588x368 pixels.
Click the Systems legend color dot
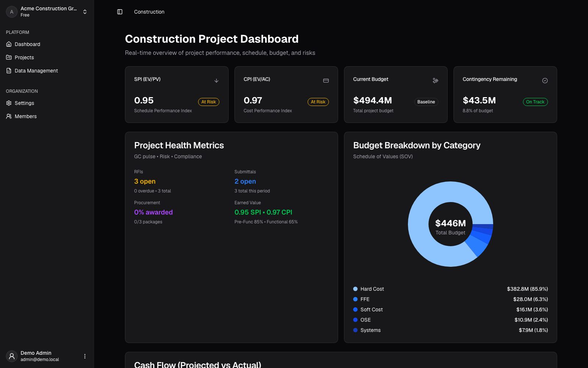[x=355, y=330]
